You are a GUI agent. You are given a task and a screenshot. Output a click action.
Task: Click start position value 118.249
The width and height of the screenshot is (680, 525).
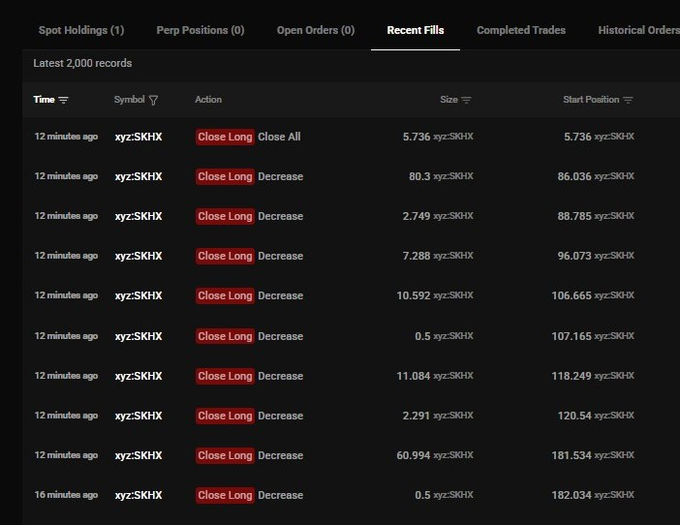[571, 376]
